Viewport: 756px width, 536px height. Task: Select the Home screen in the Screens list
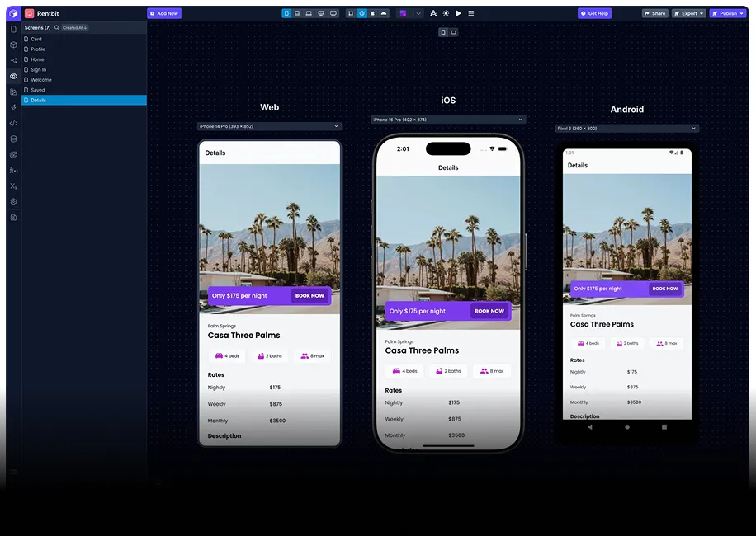[36, 59]
